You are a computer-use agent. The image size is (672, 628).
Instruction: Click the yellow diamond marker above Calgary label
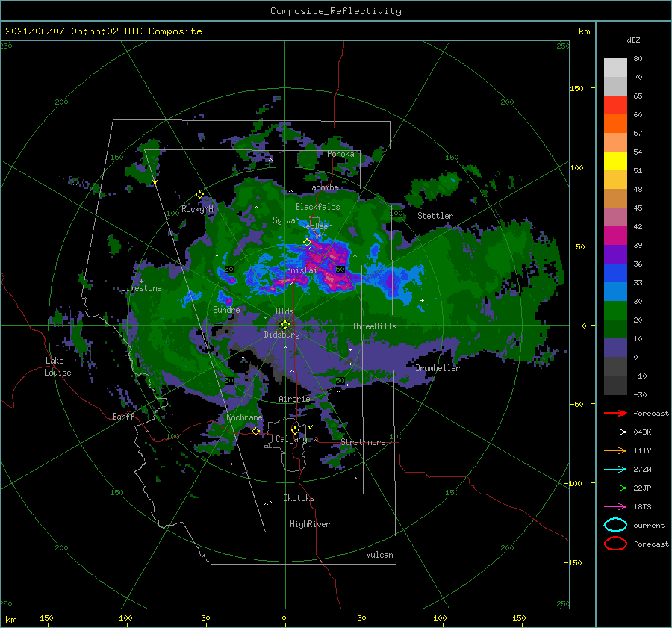click(295, 430)
